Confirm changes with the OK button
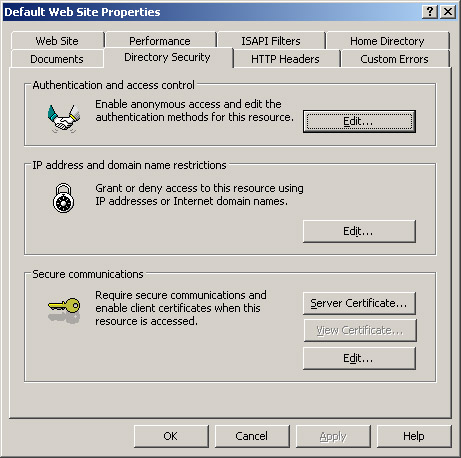This screenshot has height=458, width=461. tap(171, 436)
